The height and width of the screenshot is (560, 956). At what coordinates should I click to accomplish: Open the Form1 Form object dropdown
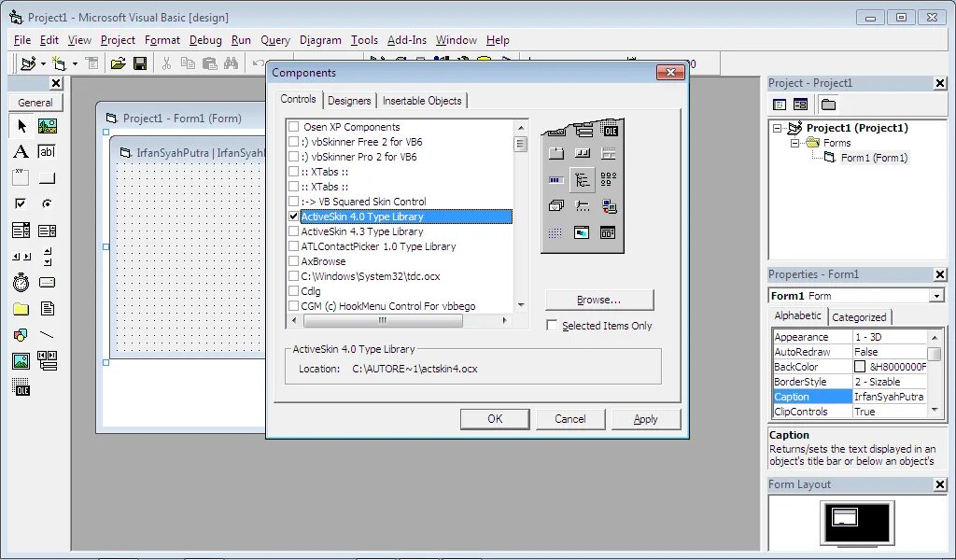click(x=935, y=296)
